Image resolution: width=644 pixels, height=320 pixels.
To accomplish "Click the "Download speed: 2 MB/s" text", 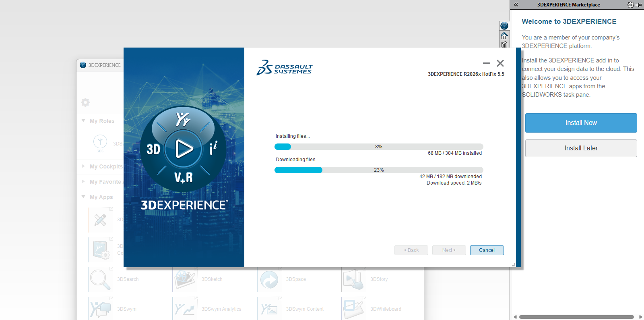I will pos(454,183).
